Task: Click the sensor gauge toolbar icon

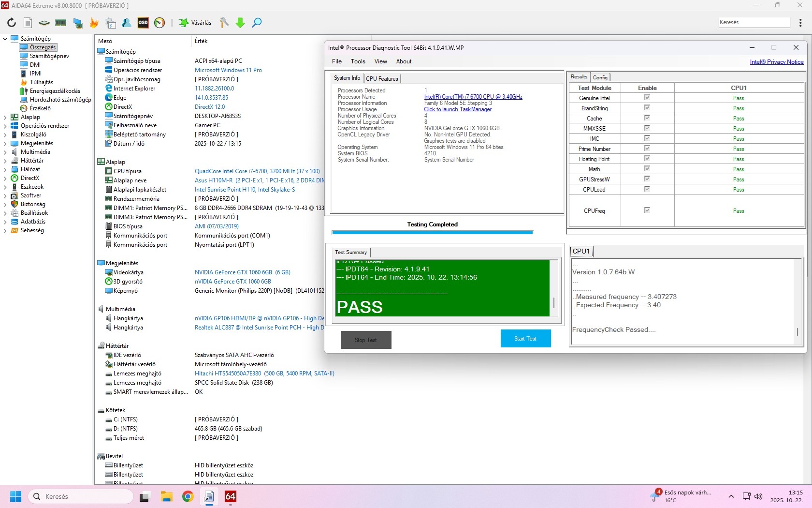Action: pyautogui.click(x=159, y=23)
